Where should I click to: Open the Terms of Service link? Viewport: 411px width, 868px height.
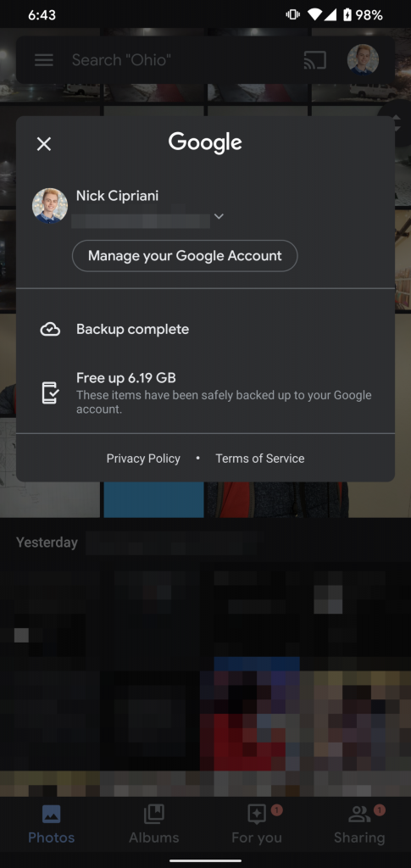click(260, 459)
